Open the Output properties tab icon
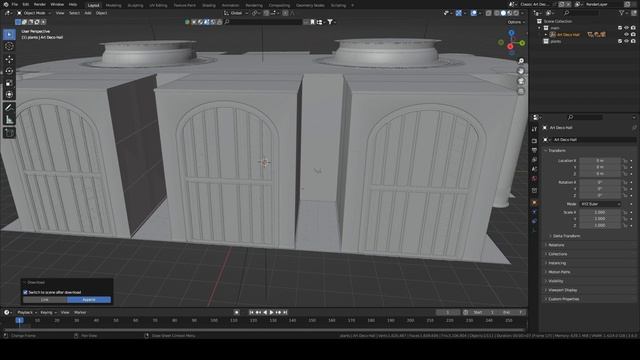This screenshot has height=360, width=640. click(x=534, y=150)
